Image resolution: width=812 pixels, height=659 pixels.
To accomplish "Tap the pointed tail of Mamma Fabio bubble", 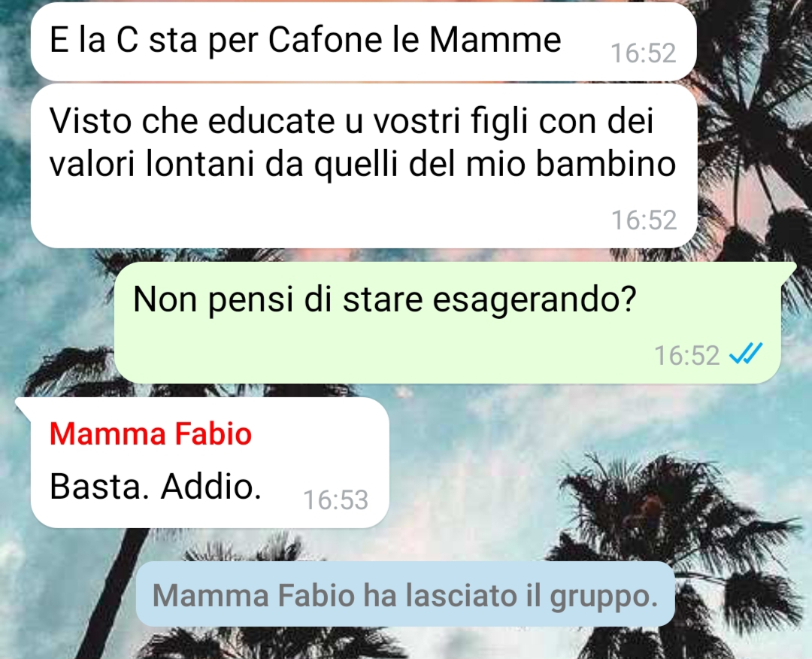I will pyautogui.click(x=23, y=407).
